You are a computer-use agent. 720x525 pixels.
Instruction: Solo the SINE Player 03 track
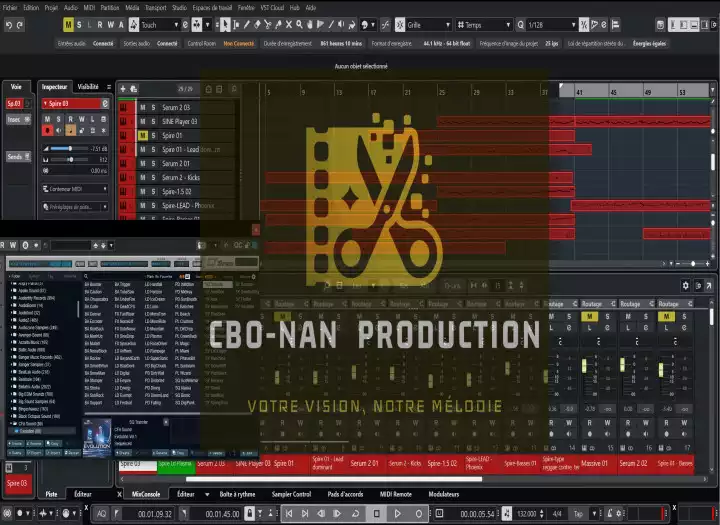click(153, 121)
